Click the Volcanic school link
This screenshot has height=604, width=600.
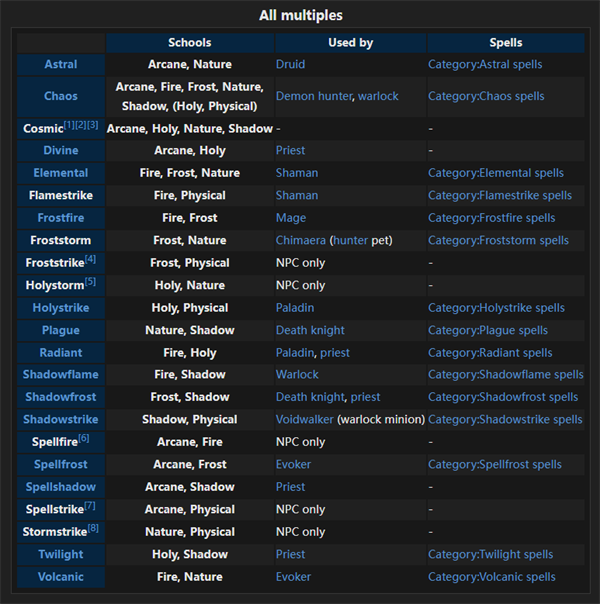point(61,577)
